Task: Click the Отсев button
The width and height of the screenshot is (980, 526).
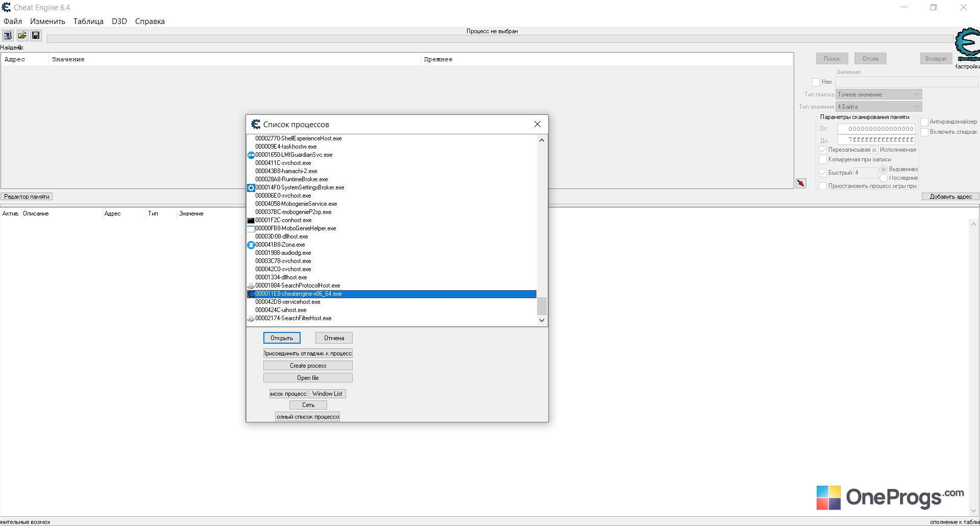Action: (x=871, y=59)
